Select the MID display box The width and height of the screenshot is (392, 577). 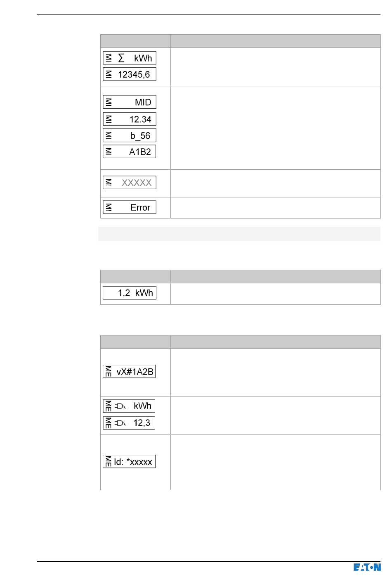(x=130, y=102)
